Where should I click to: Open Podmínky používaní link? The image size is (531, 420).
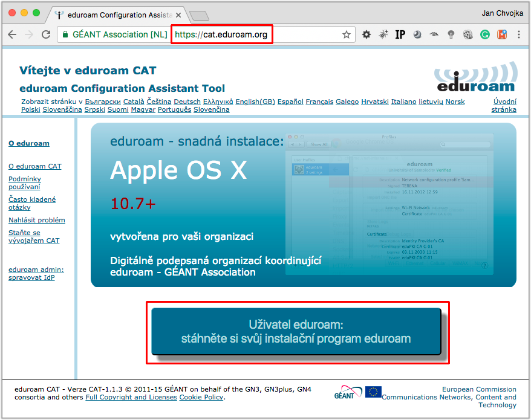tap(25, 183)
